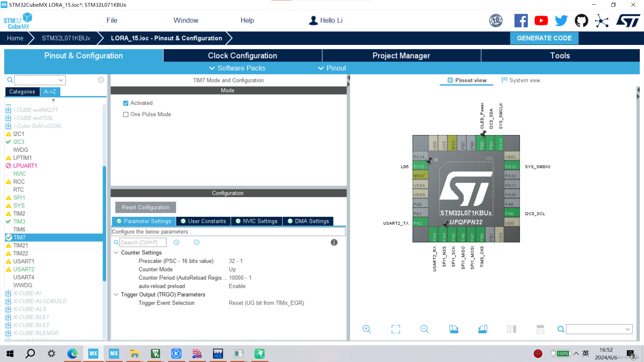Screen dimensions: 644x362
Task: Open taskbar search
Action: (31, 354)
